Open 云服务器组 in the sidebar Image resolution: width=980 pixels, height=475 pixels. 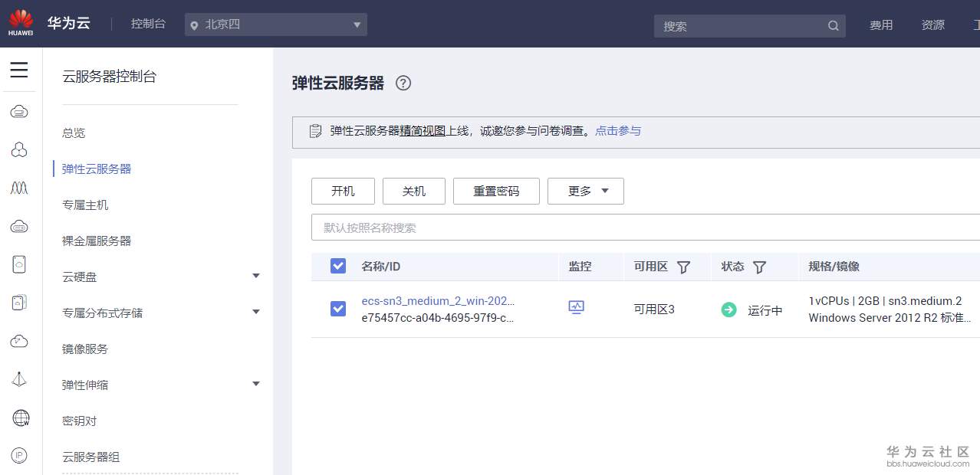(91, 457)
